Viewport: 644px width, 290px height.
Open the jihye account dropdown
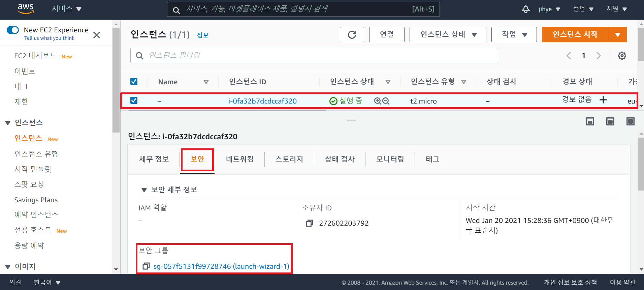(549, 9)
